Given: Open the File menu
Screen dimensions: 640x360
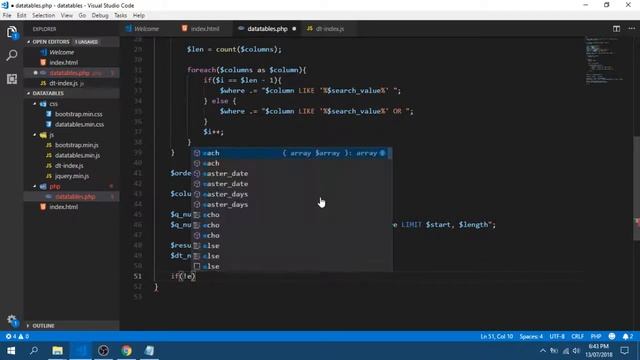Looking at the screenshot, I should click(x=7, y=15).
